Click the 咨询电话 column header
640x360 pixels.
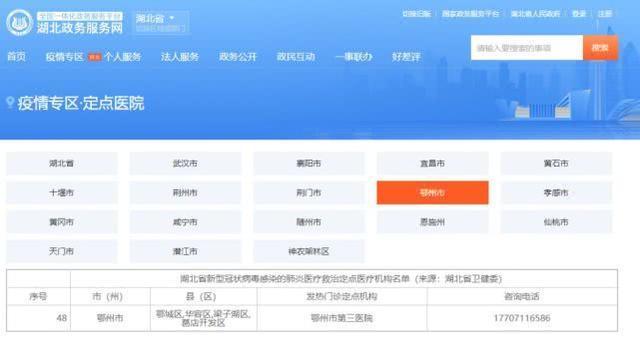pyautogui.click(x=522, y=296)
